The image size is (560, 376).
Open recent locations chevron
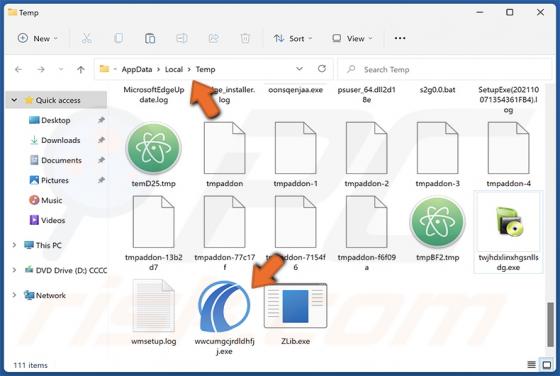pyautogui.click(x=61, y=69)
